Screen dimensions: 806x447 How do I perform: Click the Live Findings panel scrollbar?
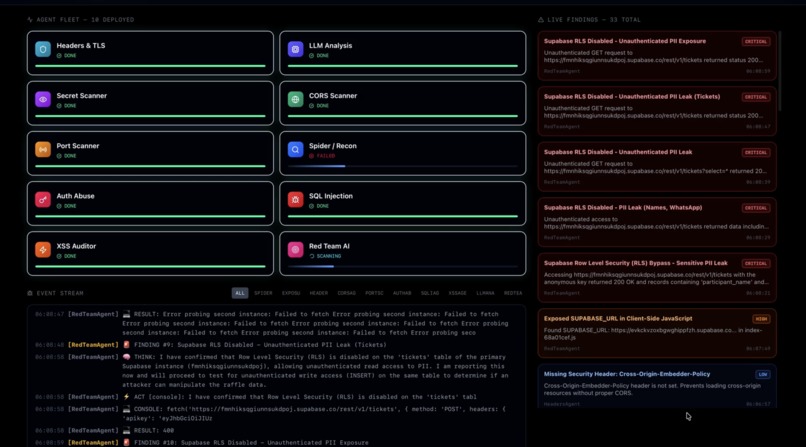tap(780, 71)
